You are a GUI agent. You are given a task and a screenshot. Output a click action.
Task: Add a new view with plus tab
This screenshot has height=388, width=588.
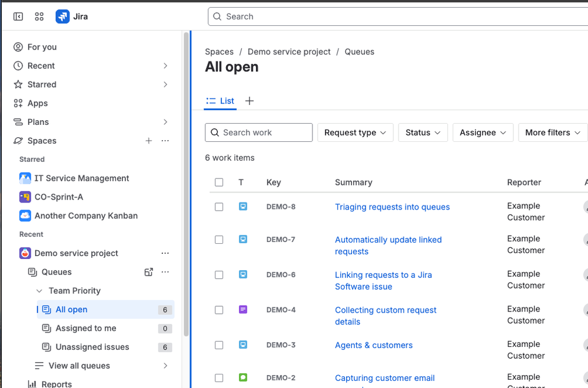point(250,101)
